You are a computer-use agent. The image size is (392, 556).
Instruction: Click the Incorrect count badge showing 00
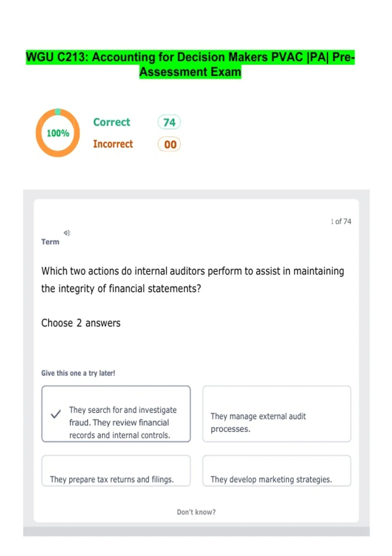169,144
